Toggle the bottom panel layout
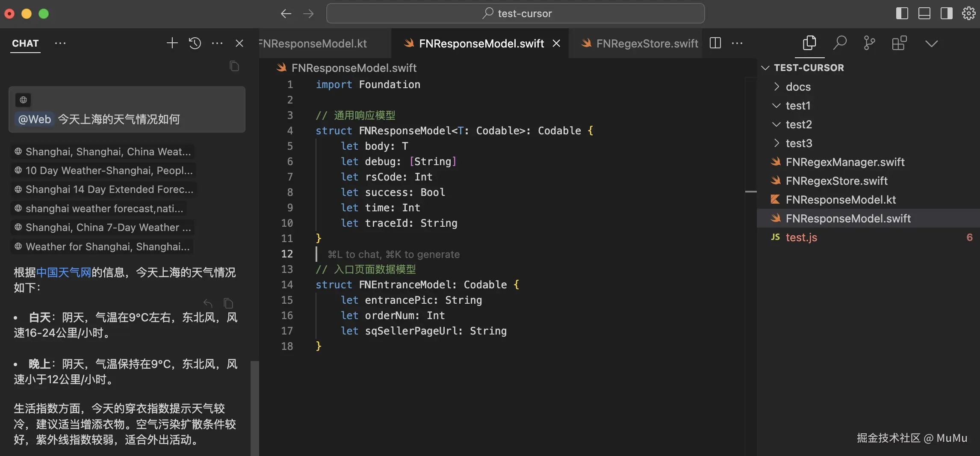Screen dimensions: 980x456 pos(924,14)
